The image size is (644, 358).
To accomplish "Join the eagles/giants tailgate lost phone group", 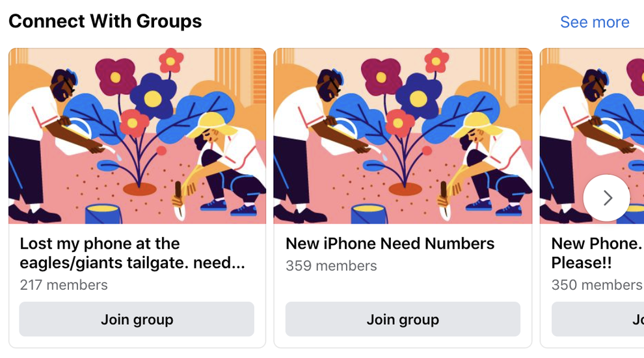I will pyautogui.click(x=137, y=319).
